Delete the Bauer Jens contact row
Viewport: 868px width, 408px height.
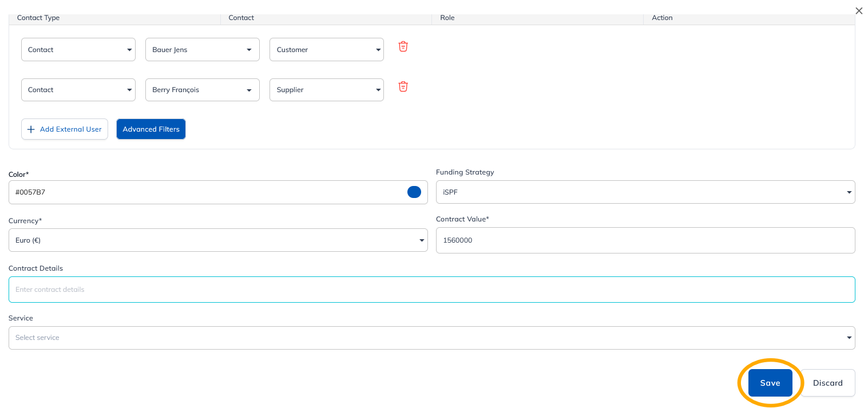point(403,46)
